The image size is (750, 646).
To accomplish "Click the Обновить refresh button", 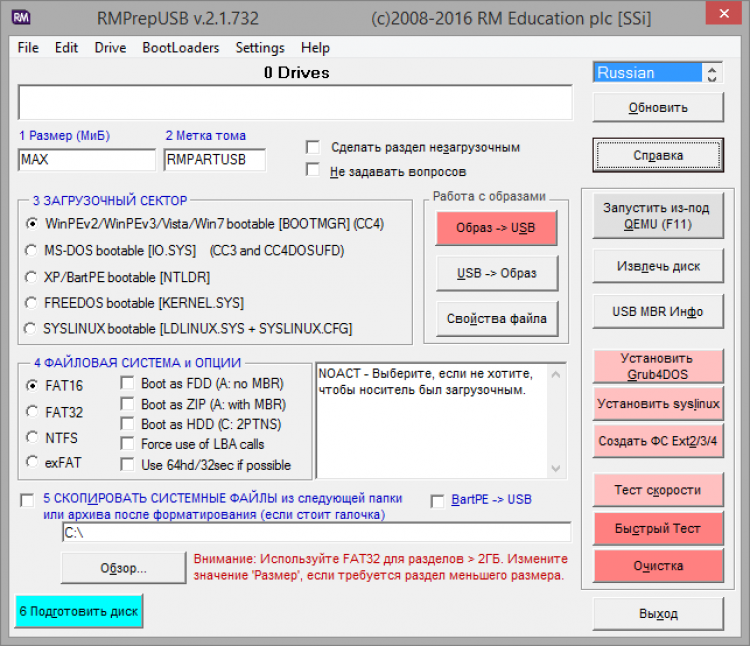I will click(x=658, y=108).
